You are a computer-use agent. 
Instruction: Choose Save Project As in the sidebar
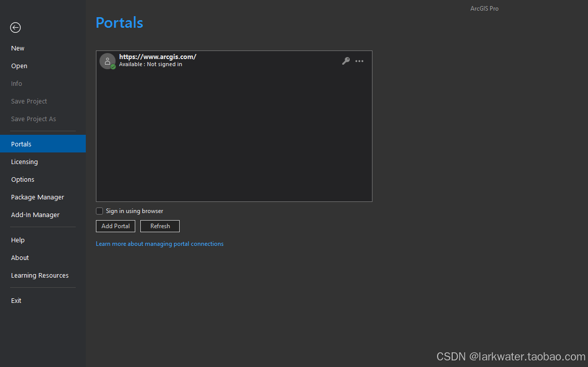coord(43,119)
